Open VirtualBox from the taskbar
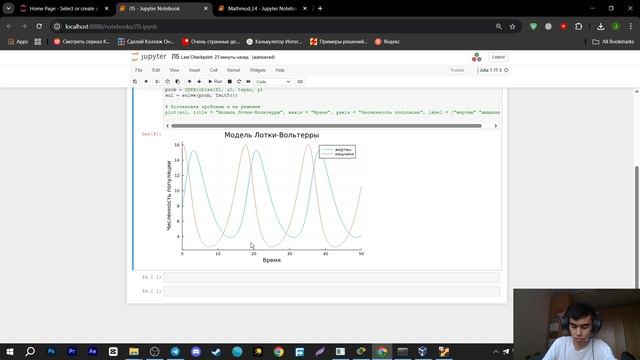The image size is (640, 360). click(x=423, y=351)
